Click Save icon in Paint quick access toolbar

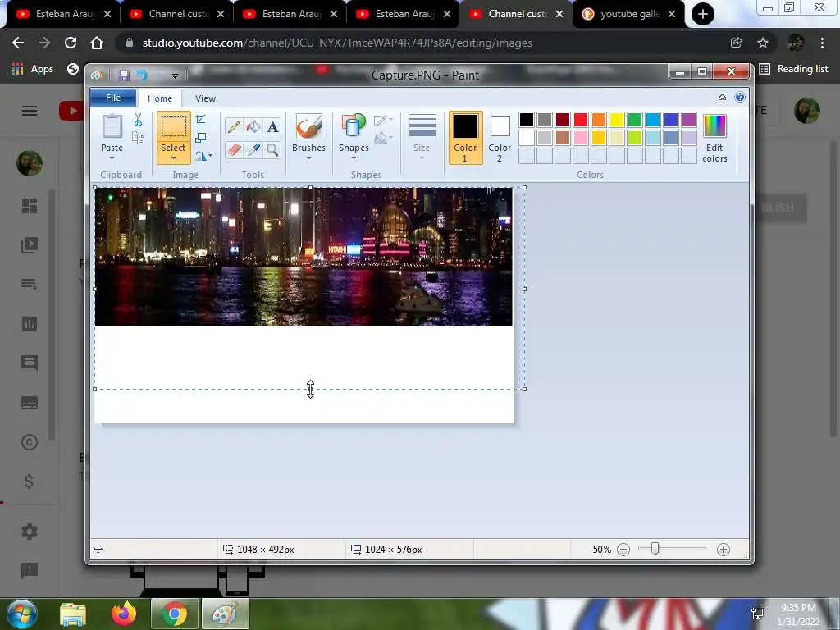tap(124, 75)
